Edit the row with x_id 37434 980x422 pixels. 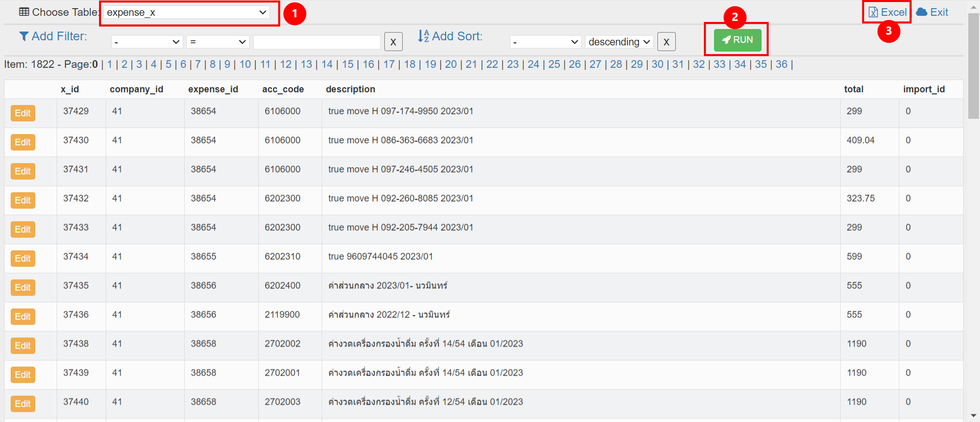tap(23, 259)
